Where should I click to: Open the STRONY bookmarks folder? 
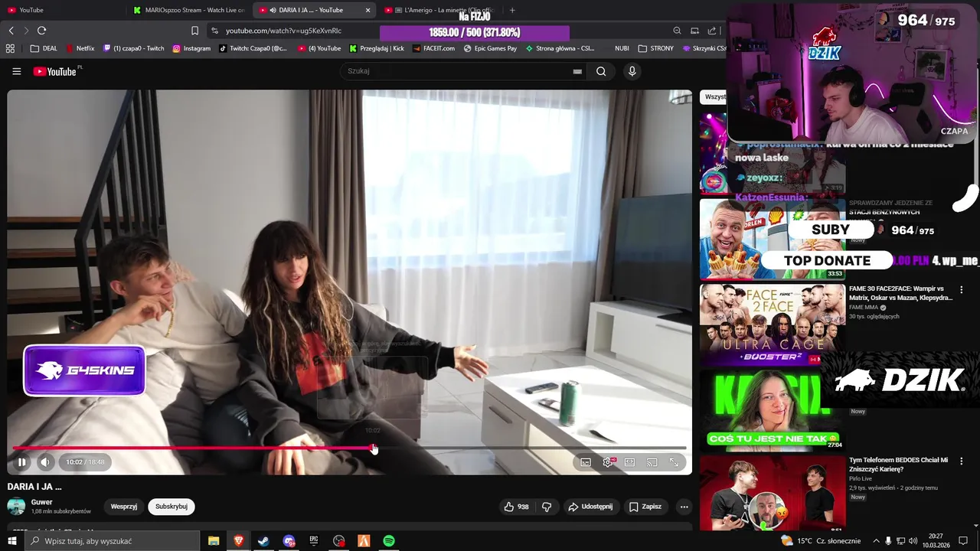click(x=655, y=48)
